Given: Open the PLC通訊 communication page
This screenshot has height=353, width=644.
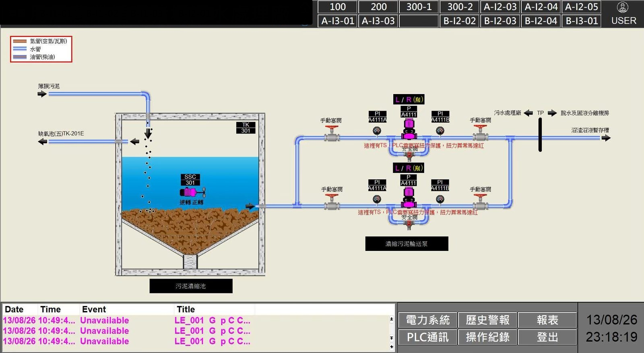Looking at the screenshot, I should tap(427, 337).
